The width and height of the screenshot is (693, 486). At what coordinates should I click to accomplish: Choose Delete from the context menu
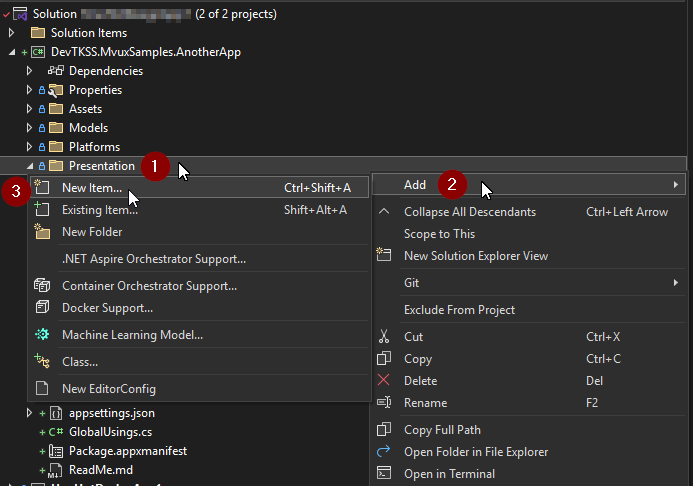pyautogui.click(x=529, y=381)
